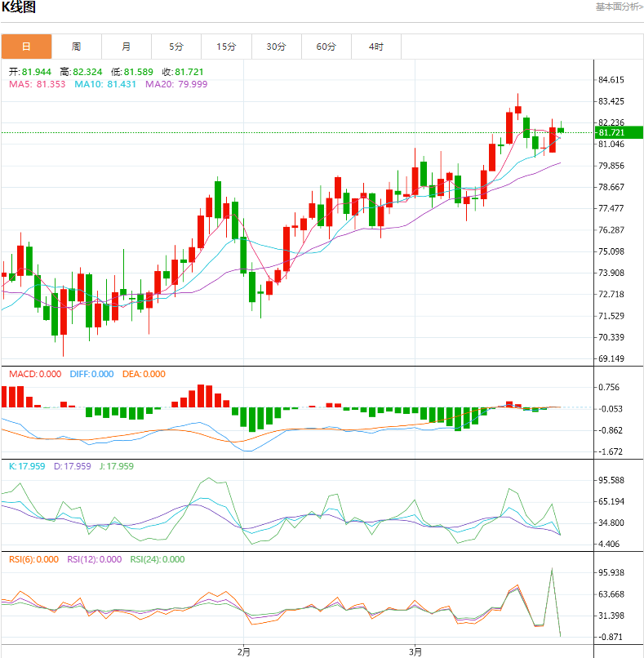The image size is (644, 658).
Task: Click the highest red candlestick at the peak
Action: tap(517, 109)
